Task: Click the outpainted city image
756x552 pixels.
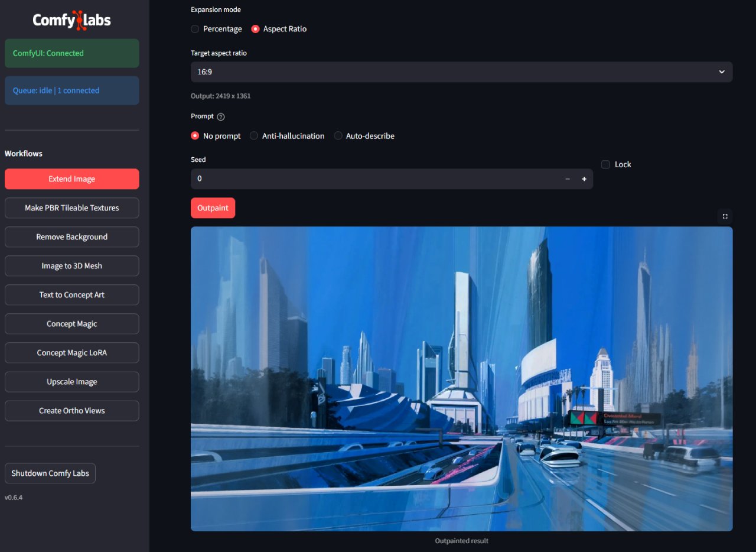Action: pos(461,379)
